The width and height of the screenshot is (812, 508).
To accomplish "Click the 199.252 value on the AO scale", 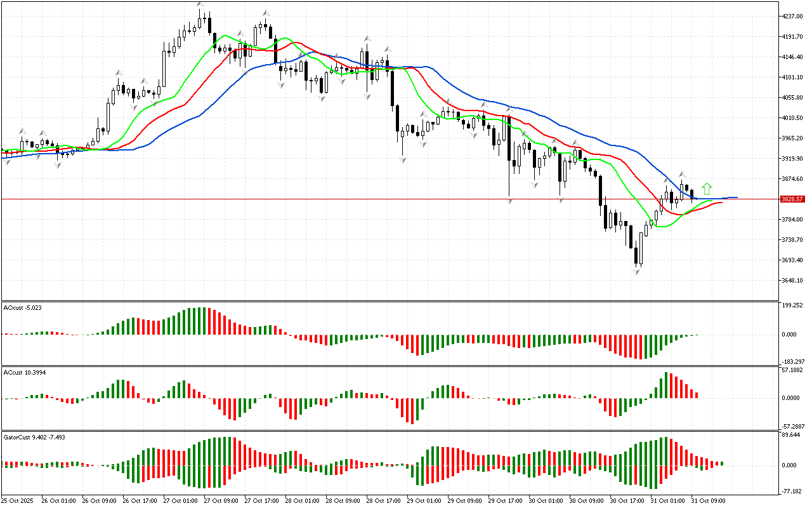I will point(792,305).
